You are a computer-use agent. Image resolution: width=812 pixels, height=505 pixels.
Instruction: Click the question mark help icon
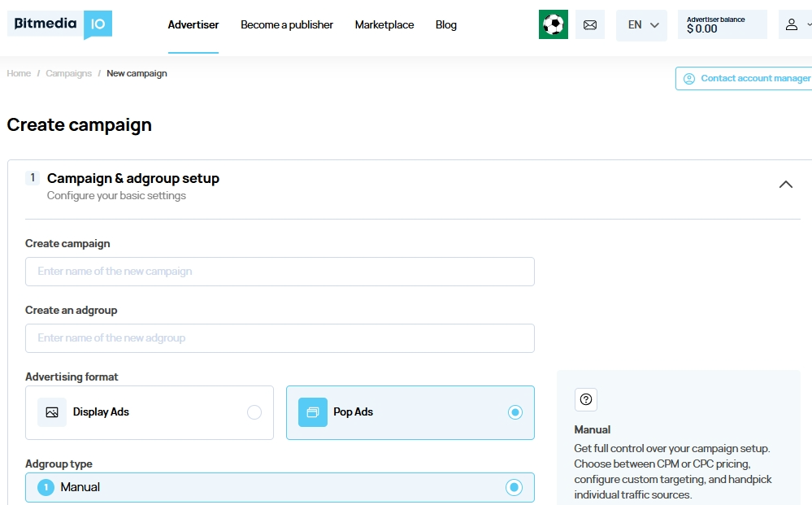click(x=586, y=399)
